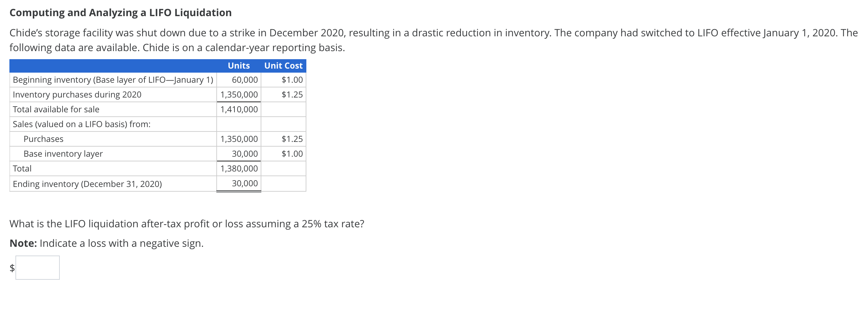The image size is (868, 310).
Task: Select the 1,410,000 total cell
Action: click(x=239, y=109)
